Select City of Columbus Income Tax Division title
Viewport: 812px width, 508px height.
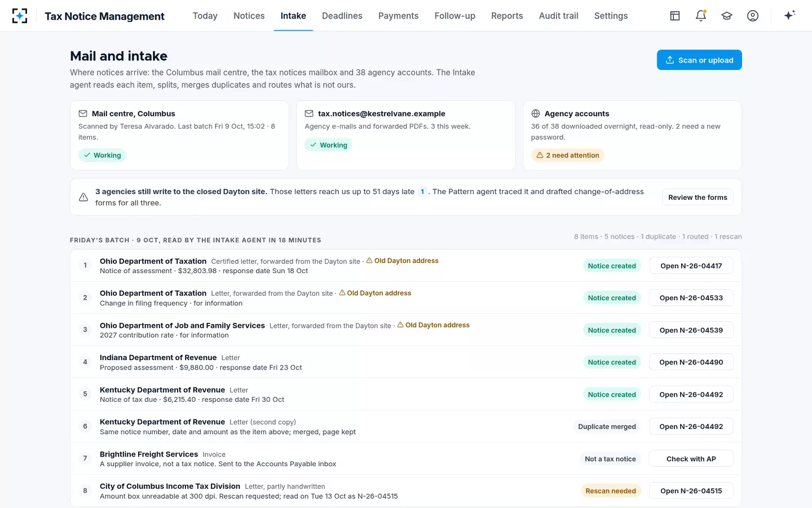(x=170, y=486)
